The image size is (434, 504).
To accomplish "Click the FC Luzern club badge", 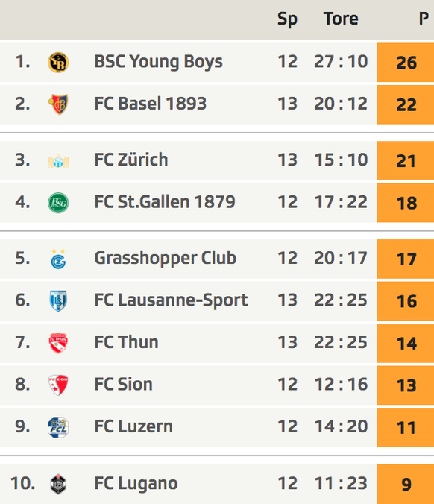I will pos(58,427).
